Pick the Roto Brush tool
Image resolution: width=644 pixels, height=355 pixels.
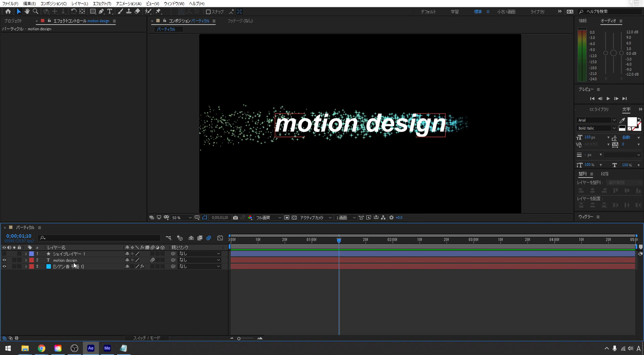tap(148, 11)
